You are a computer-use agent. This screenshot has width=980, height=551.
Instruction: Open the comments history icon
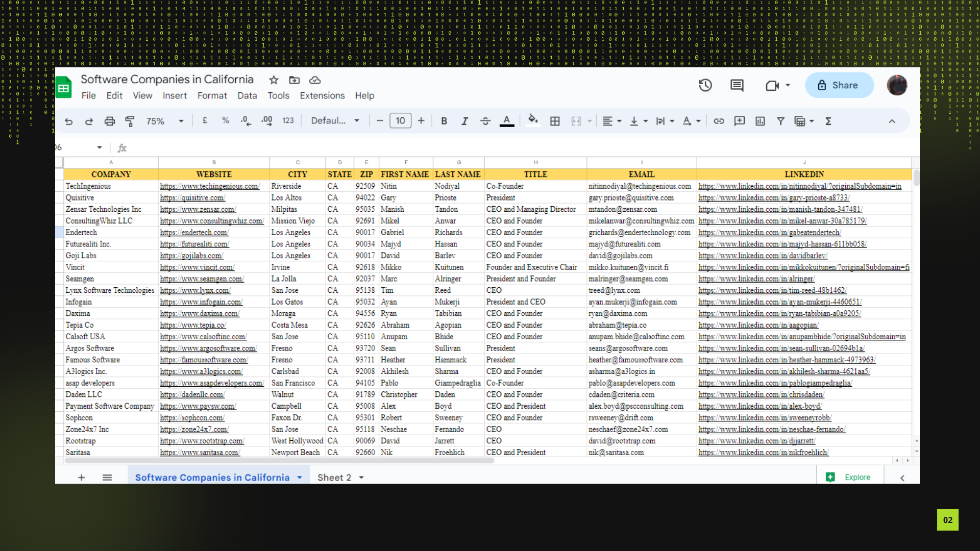737,85
